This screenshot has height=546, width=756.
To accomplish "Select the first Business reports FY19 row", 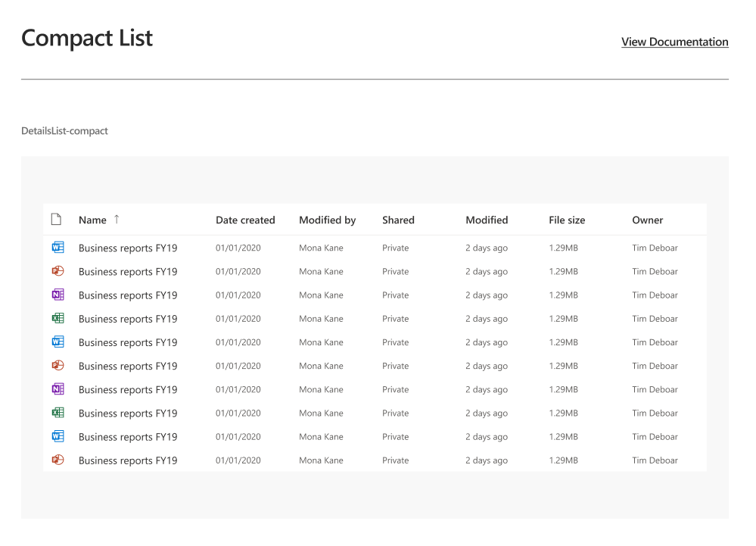I will (127, 247).
